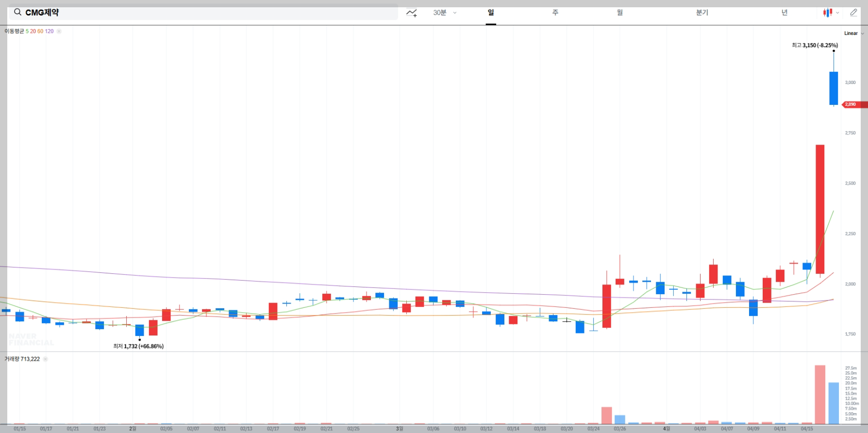
Task: Click the 이동평균 indicator label
Action: (x=14, y=31)
